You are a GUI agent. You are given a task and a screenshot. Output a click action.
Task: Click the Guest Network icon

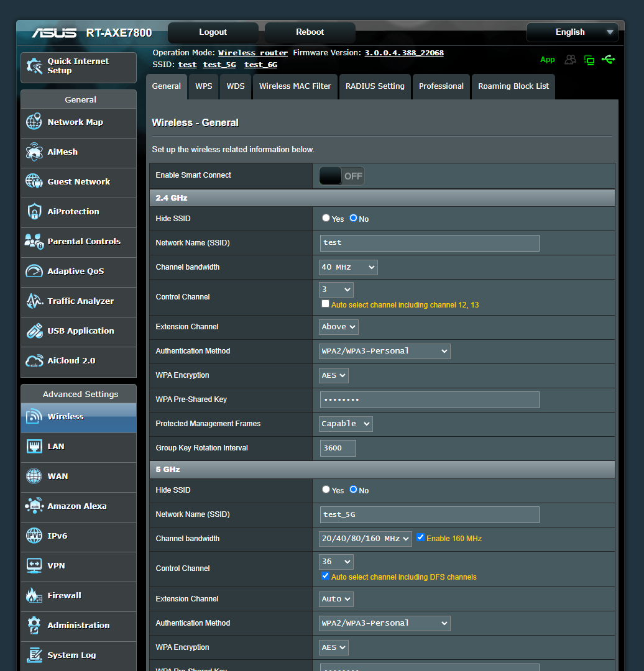(x=34, y=181)
